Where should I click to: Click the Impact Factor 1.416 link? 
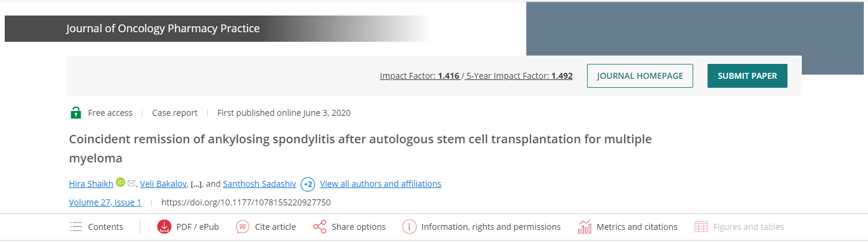[419, 76]
